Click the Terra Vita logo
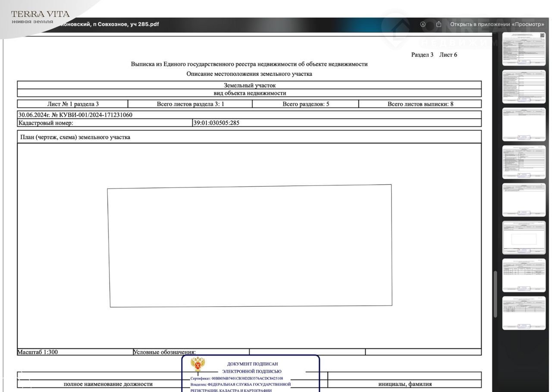552x392 pixels. coord(40,17)
